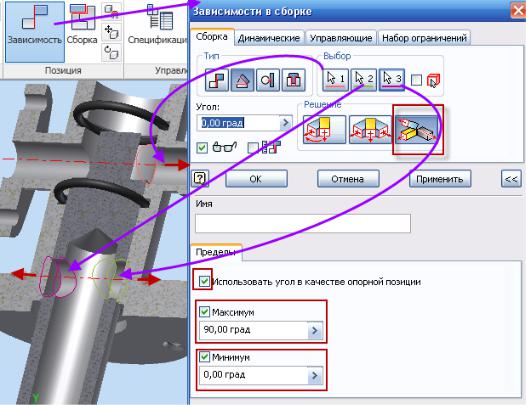Close the Зависимости в сборке dialog
The image size is (526, 405).
pyautogui.click(x=518, y=11)
